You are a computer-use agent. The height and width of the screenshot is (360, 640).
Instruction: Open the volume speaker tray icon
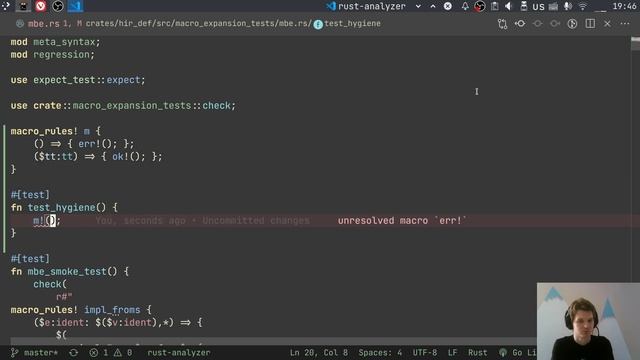point(509,6)
